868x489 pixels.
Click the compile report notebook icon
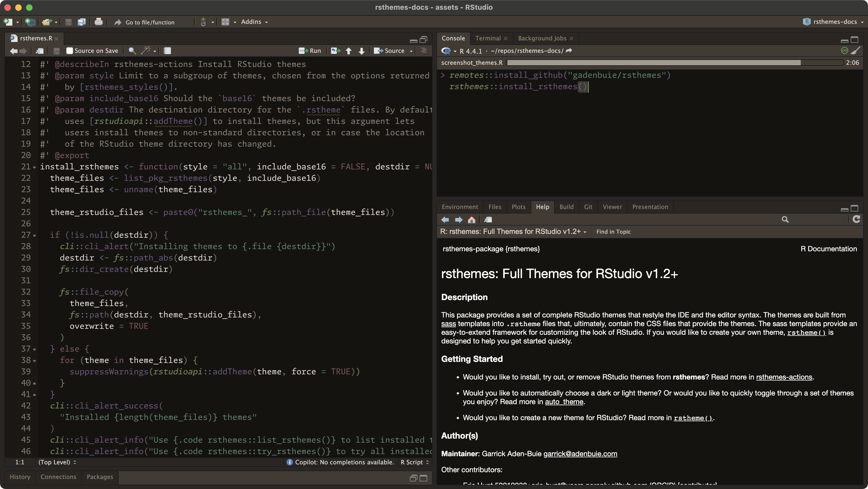pos(167,50)
